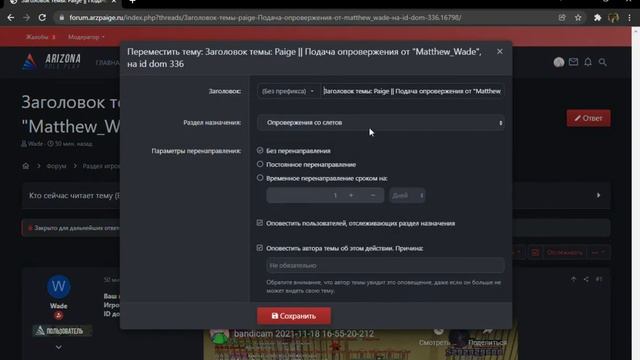Go back with the browser back arrow
Image resolution: width=640 pixels, height=360 pixels.
(x=11, y=18)
